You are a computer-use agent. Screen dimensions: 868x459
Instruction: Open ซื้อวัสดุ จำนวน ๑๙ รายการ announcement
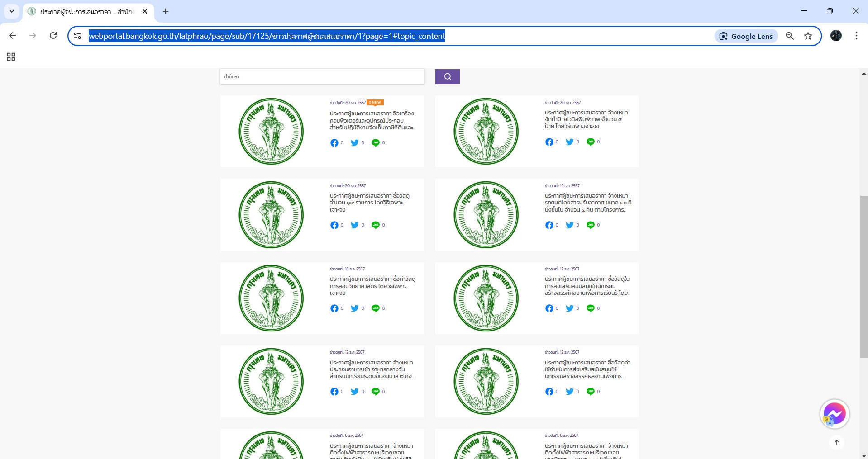(370, 203)
